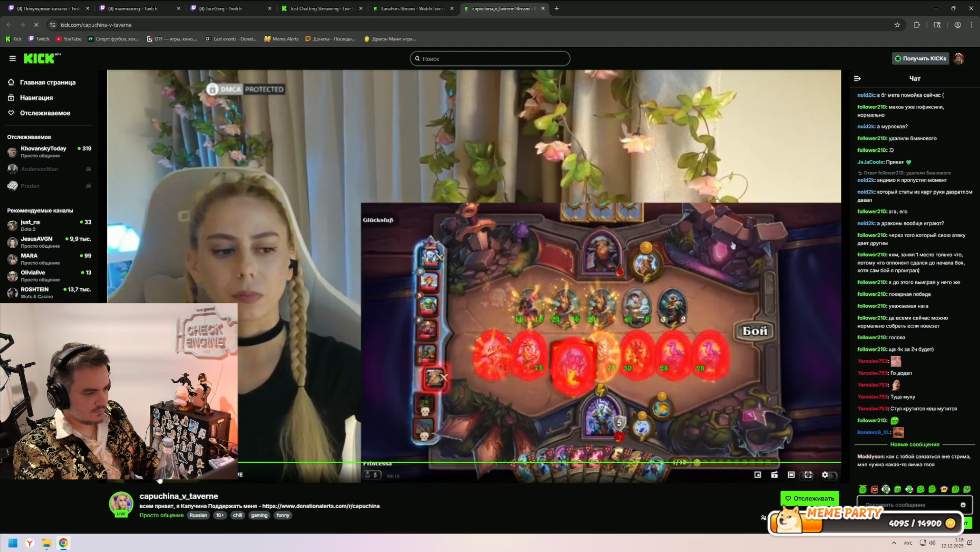Collapse the chat panel arrow icon
This screenshot has width=980, height=552.
(857, 78)
